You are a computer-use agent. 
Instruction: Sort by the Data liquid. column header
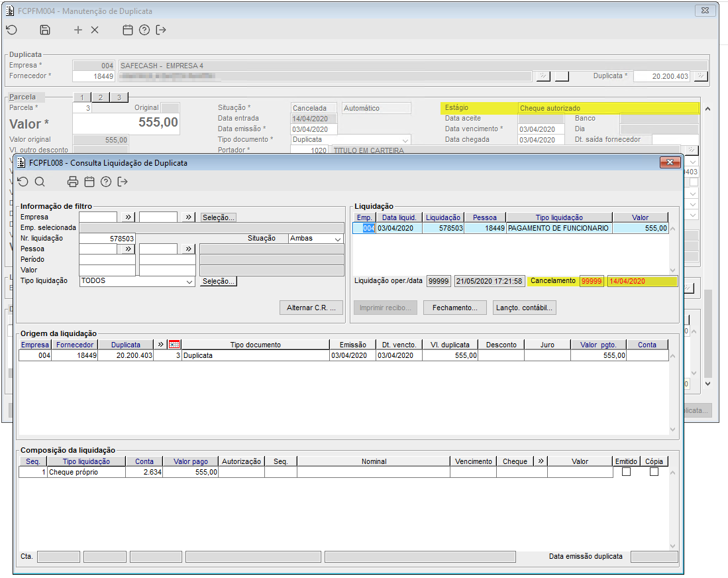(x=399, y=217)
